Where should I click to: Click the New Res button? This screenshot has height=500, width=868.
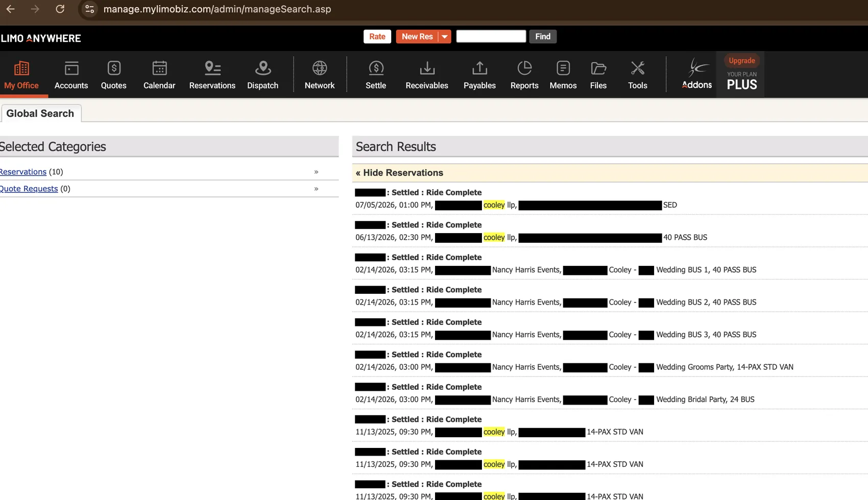tap(417, 37)
